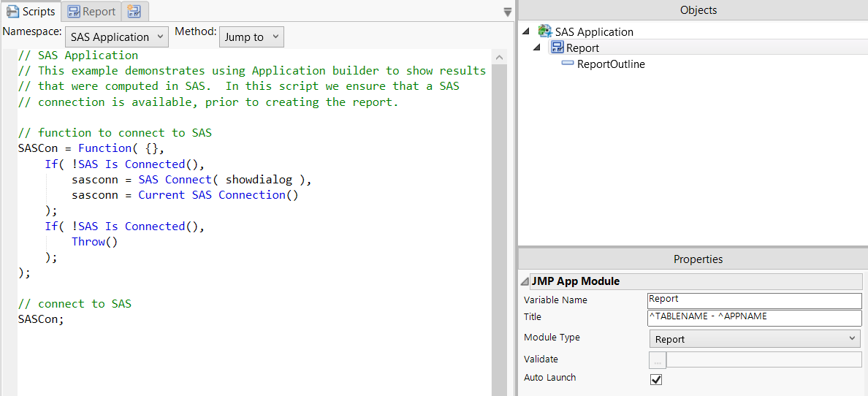Screen dimensions: 868x396
Task: Click the new module tab icon
Action: point(134,11)
